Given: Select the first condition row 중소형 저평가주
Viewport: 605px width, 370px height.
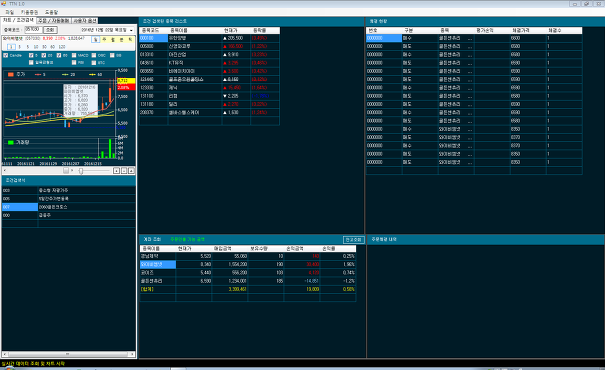Looking at the screenshot, I should 69,191.
